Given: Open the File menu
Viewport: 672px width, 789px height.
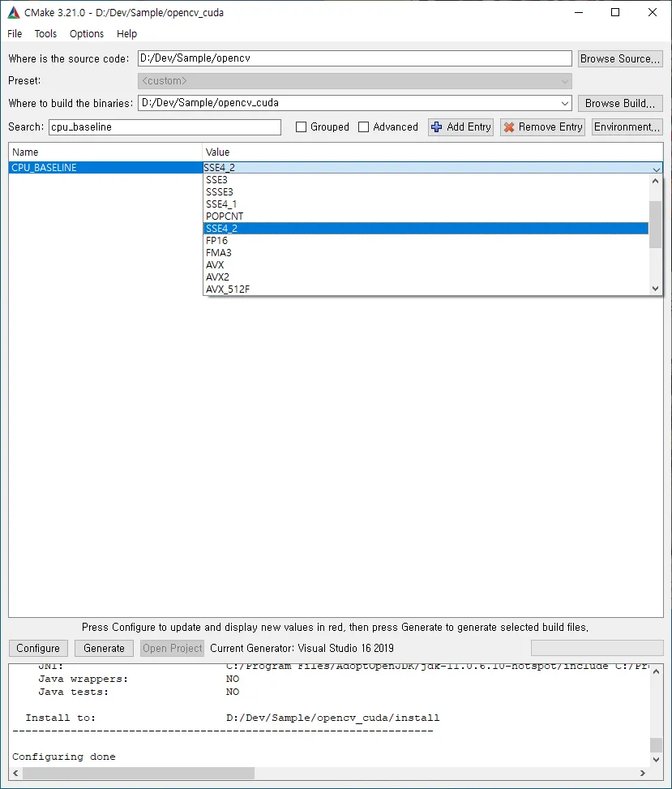Looking at the screenshot, I should (15, 34).
